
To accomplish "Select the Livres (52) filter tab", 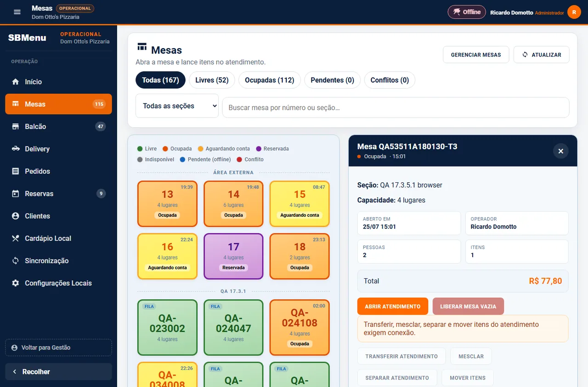I will (x=212, y=80).
